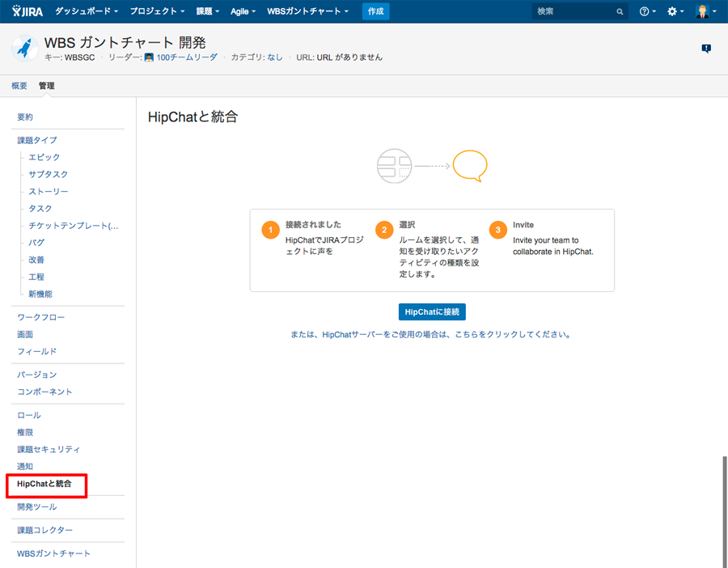The image size is (728, 568).
Task: Open 画面 in the sidebar
Action: (x=25, y=334)
